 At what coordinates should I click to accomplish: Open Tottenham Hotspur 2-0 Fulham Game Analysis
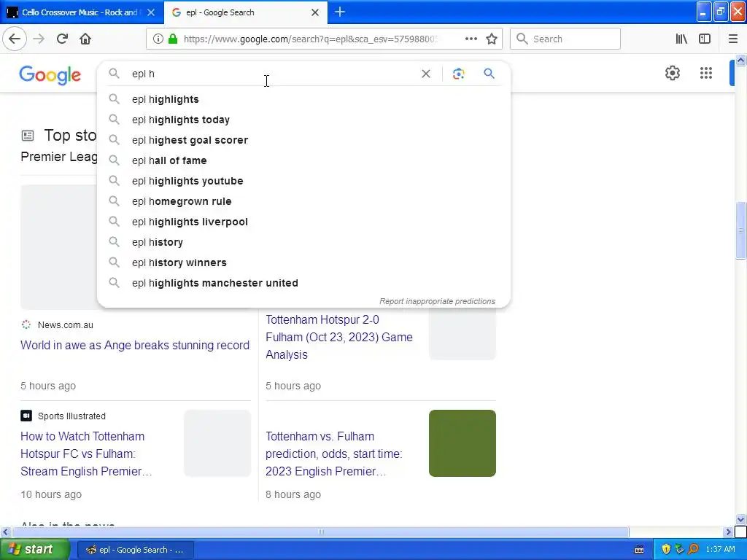(x=338, y=337)
